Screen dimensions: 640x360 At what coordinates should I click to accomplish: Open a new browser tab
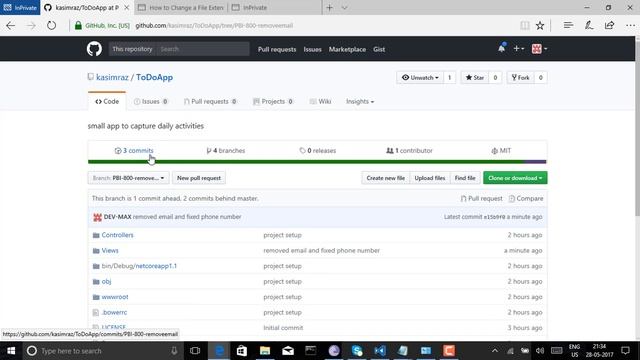(x=329, y=7)
